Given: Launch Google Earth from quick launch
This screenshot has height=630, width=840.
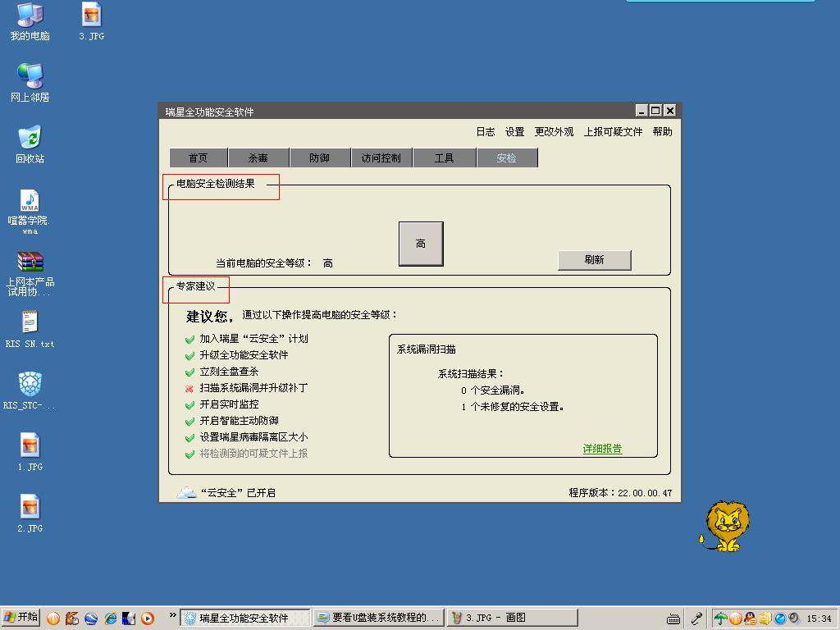Looking at the screenshot, I should click(91, 619).
